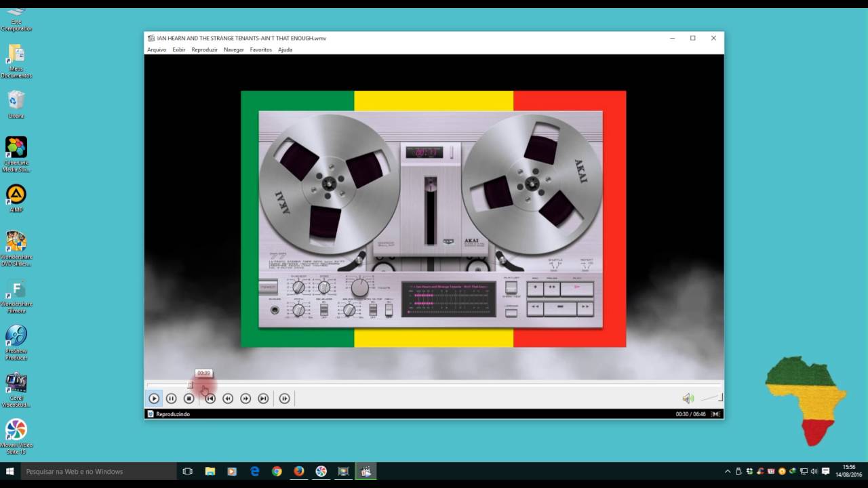Screen dimensions: 868x488
Task: Click the icon right of the time display
Action: tap(715, 414)
